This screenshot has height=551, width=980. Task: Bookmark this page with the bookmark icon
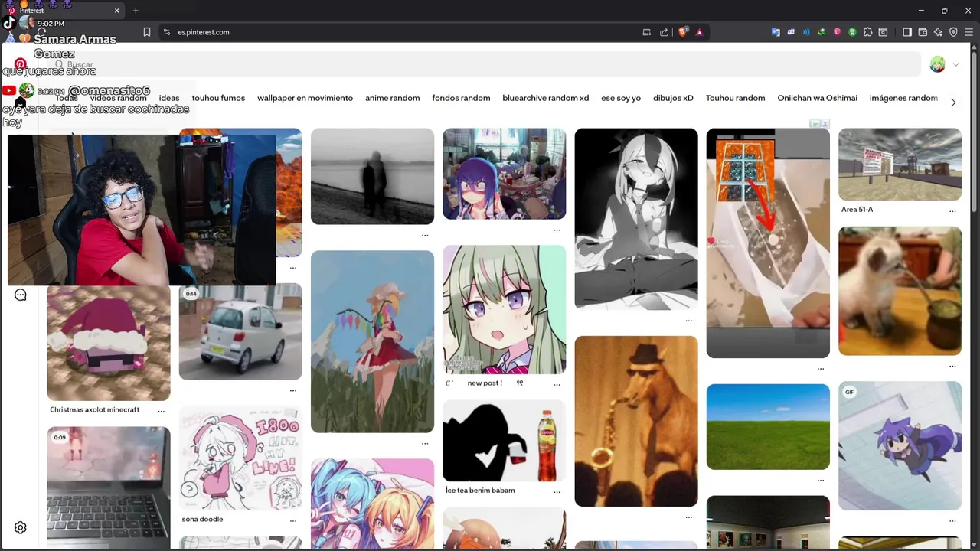click(x=147, y=32)
